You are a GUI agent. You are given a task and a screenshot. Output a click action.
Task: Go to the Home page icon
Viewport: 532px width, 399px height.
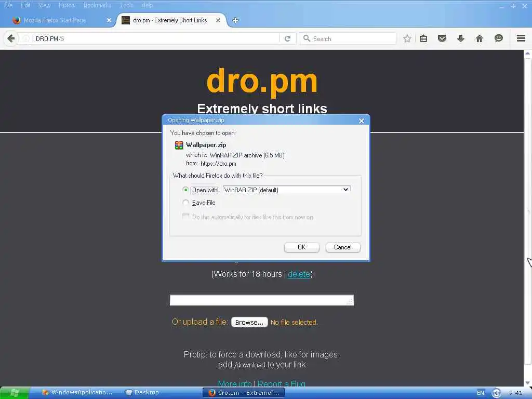coord(479,38)
